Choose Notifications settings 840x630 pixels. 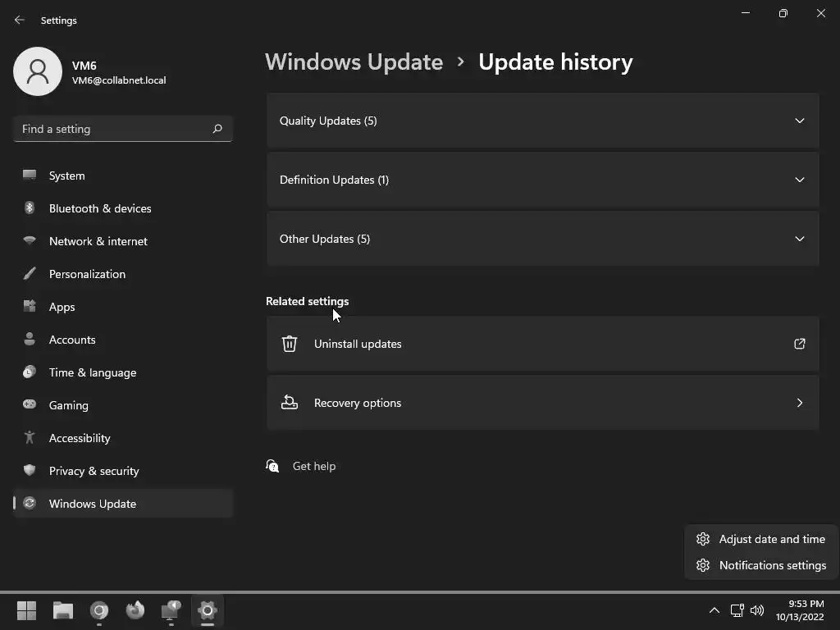(761, 565)
